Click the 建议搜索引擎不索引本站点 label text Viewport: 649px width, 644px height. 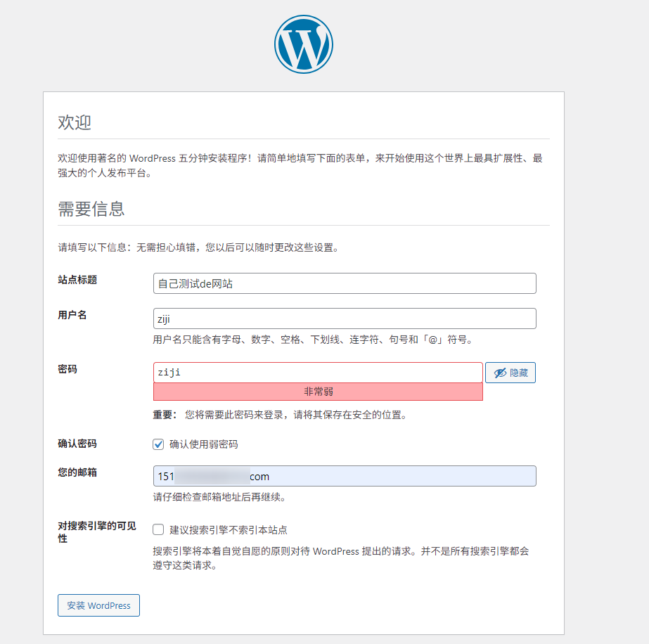[x=229, y=530]
